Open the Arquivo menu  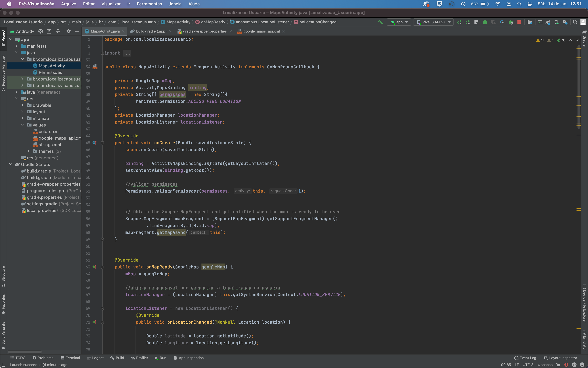[x=69, y=4]
